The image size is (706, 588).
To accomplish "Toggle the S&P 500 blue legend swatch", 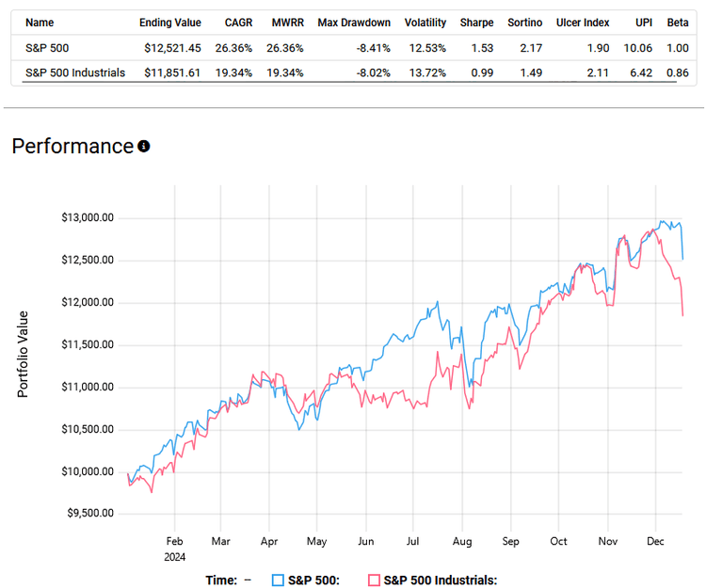I will click(x=278, y=580).
